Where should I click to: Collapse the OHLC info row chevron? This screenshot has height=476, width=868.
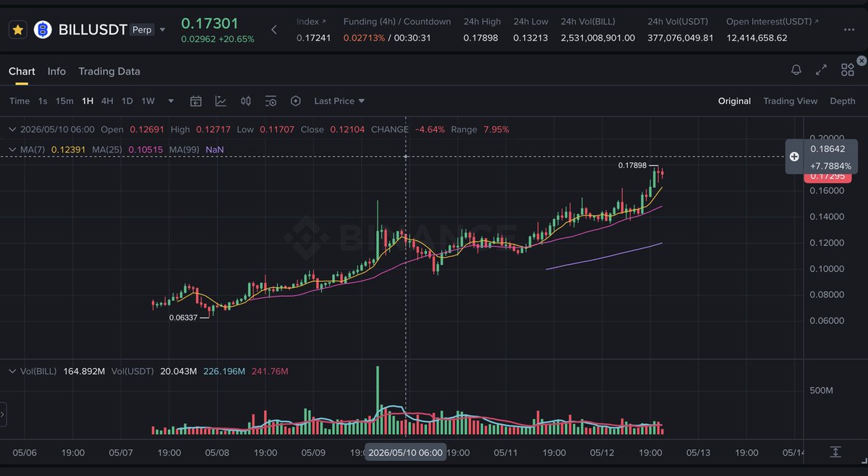tap(12, 129)
